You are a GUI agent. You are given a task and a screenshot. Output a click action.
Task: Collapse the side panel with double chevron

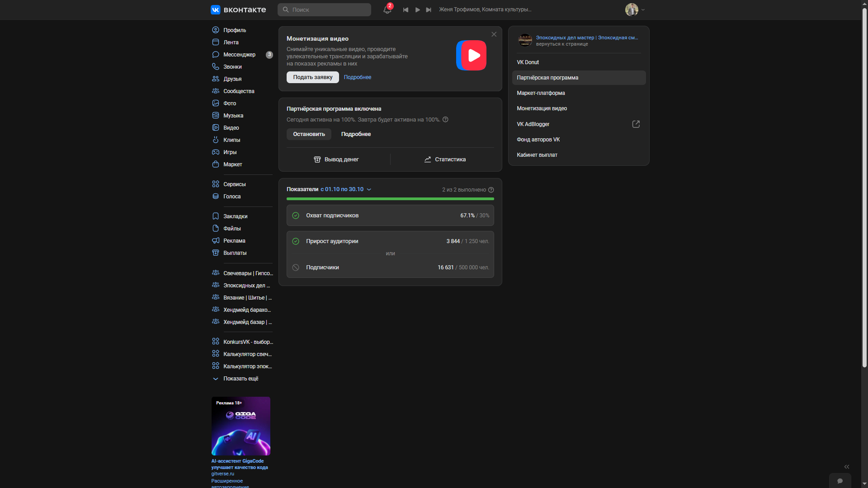[846, 467]
